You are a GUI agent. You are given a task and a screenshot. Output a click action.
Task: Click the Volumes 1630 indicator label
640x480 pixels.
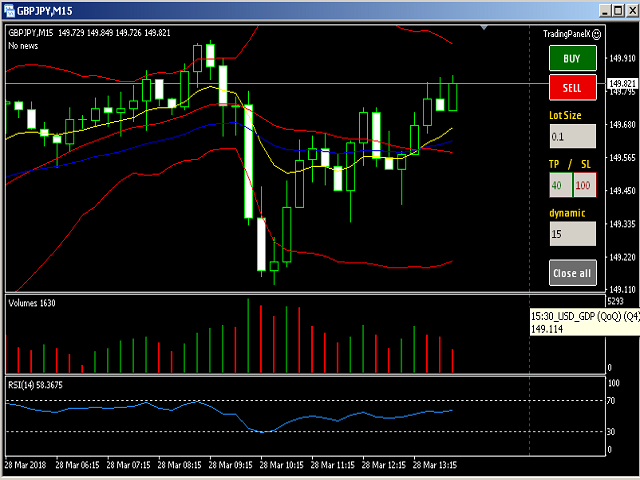pos(34,301)
